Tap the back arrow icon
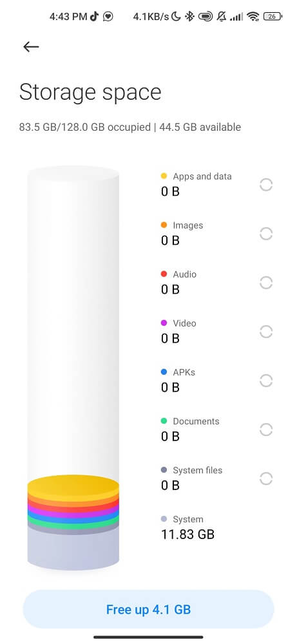 point(31,47)
